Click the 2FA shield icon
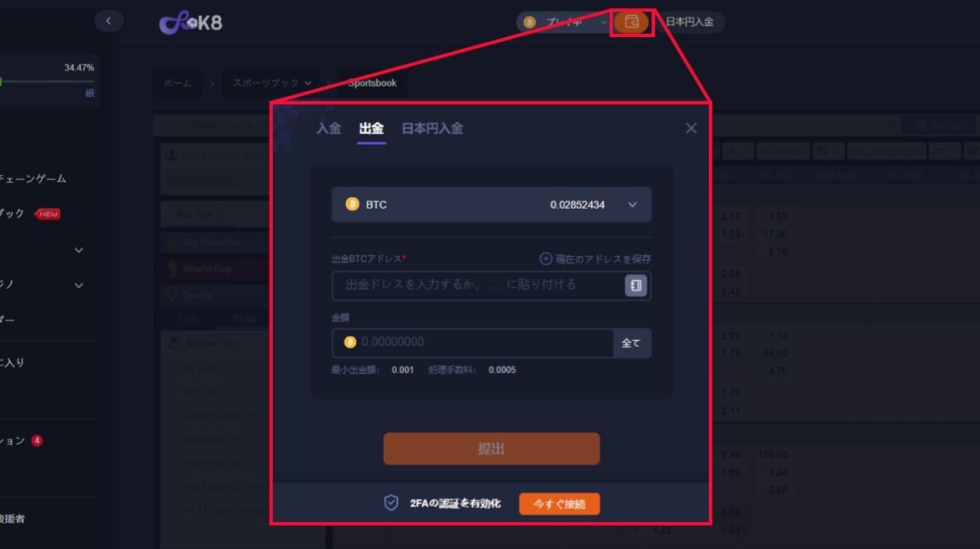The height and width of the screenshot is (549, 980). (391, 503)
